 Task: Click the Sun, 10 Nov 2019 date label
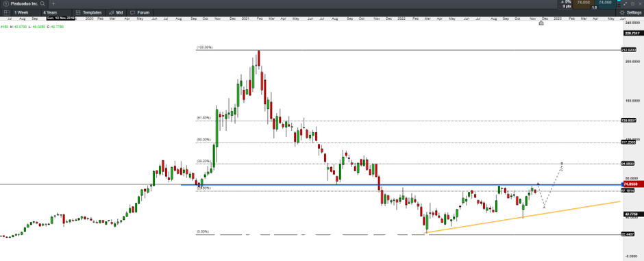tap(60, 18)
